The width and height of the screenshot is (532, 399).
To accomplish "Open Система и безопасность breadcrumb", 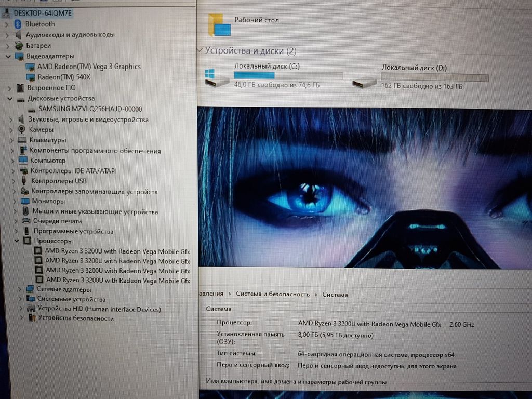I will point(273,294).
